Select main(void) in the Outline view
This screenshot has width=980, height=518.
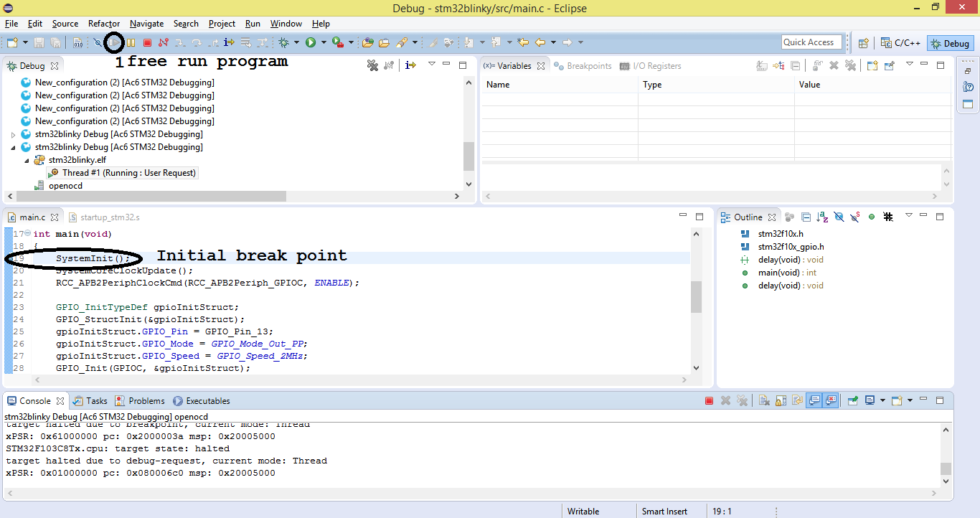pos(776,273)
